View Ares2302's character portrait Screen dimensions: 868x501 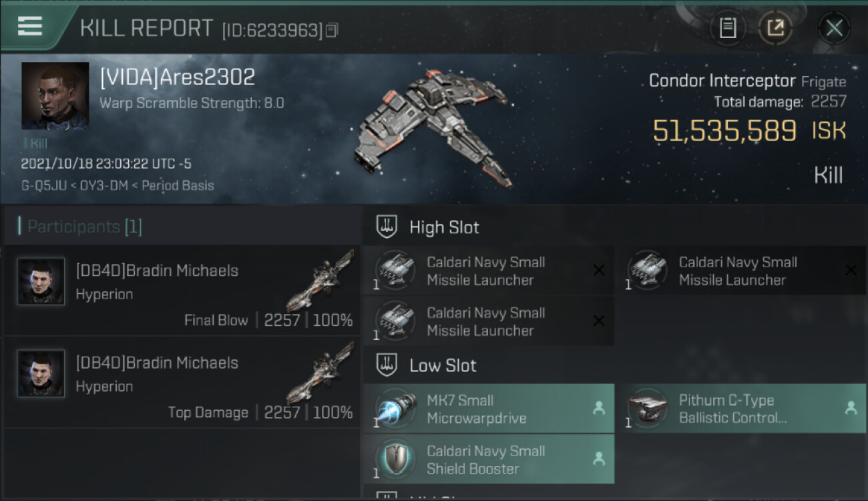click(55, 96)
